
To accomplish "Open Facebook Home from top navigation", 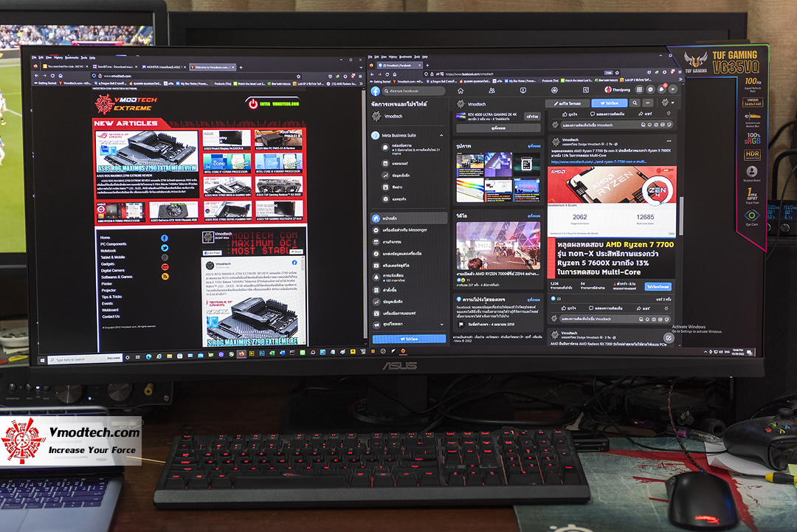I will click(x=460, y=91).
